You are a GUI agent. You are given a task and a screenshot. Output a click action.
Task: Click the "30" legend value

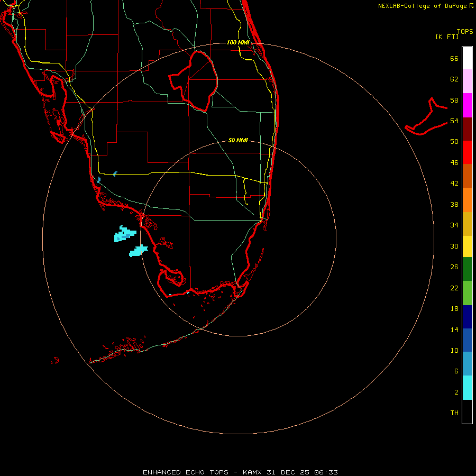454,246
